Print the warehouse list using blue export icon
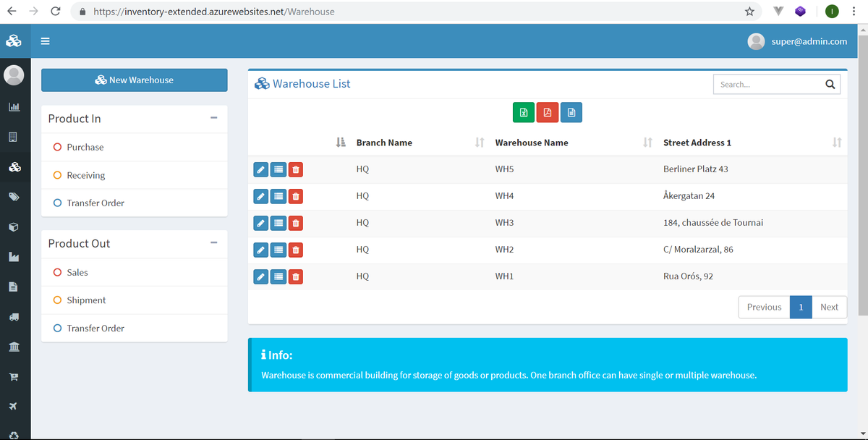Viewport: 868px width, 440px height. point(571,112)
